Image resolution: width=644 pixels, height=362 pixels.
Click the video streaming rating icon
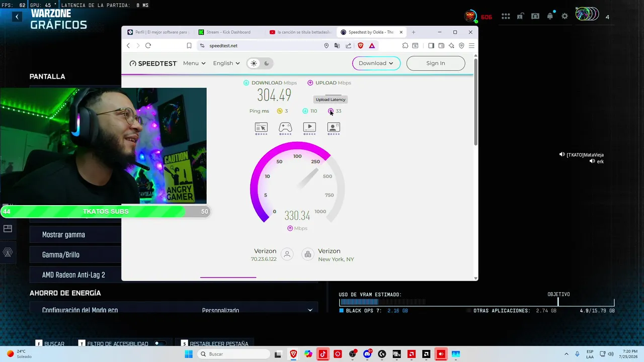[x=309, y=128]
